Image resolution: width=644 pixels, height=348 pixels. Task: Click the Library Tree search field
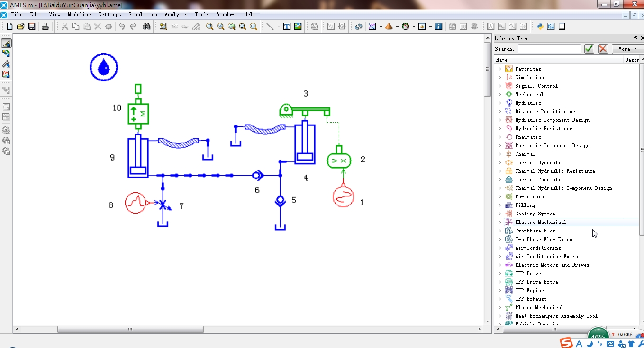tap(549, 49)
